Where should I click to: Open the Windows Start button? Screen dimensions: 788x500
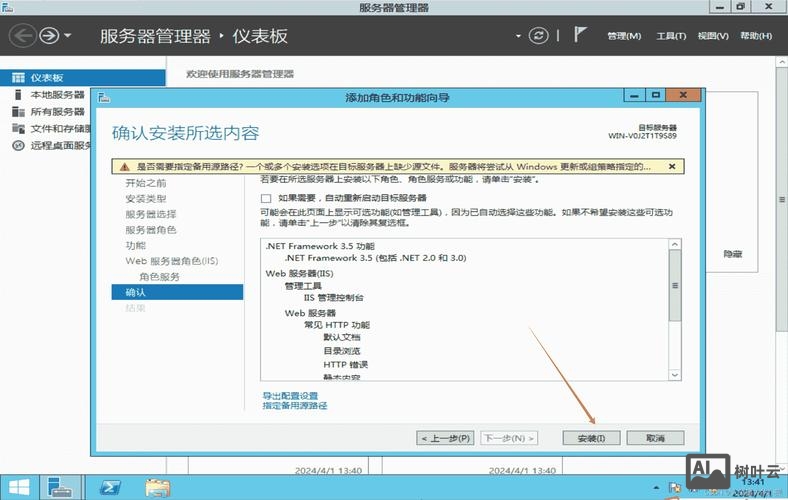(x=19, y=487)
